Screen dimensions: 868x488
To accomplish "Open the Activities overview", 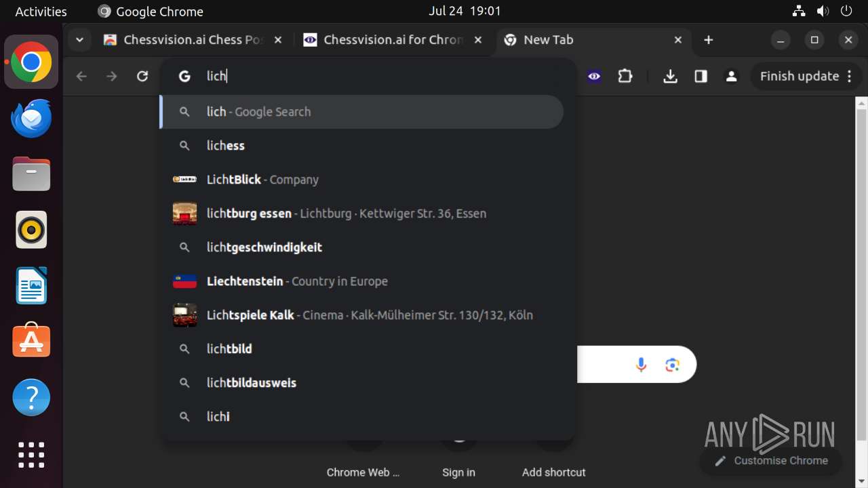I will tap(41, 12).
